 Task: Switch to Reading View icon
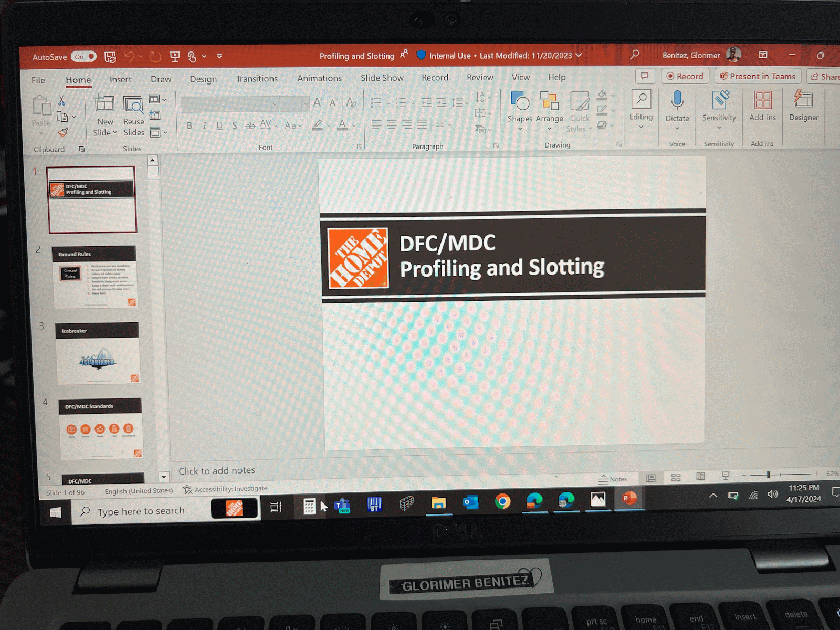coord(700,477)
